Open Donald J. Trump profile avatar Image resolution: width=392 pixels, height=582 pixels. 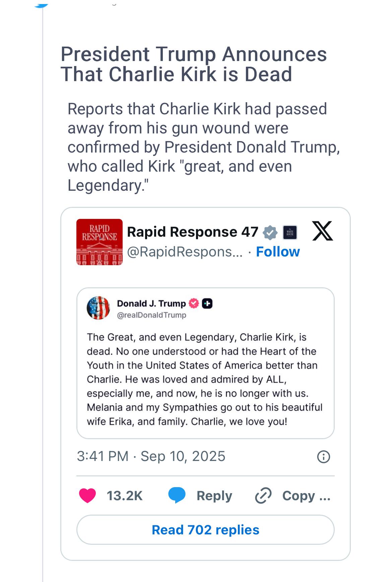click(x=98, y=308)
